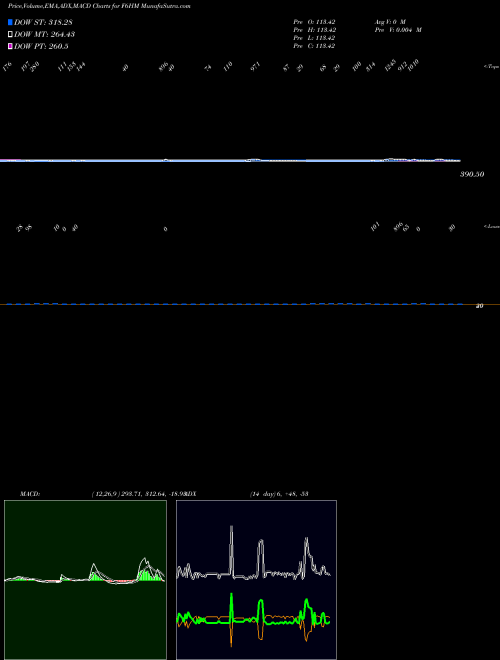
Task: Click the 'MACD:' panel label
Action: 30,494
